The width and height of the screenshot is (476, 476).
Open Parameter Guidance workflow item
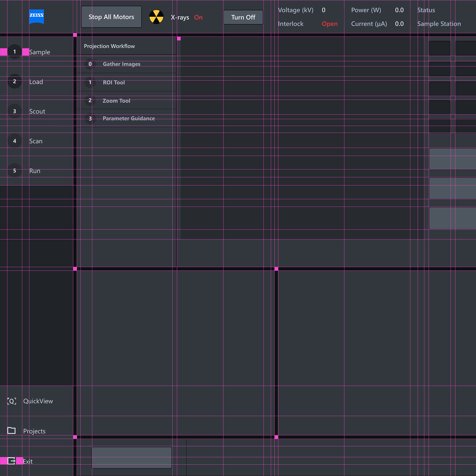(129, 118)
